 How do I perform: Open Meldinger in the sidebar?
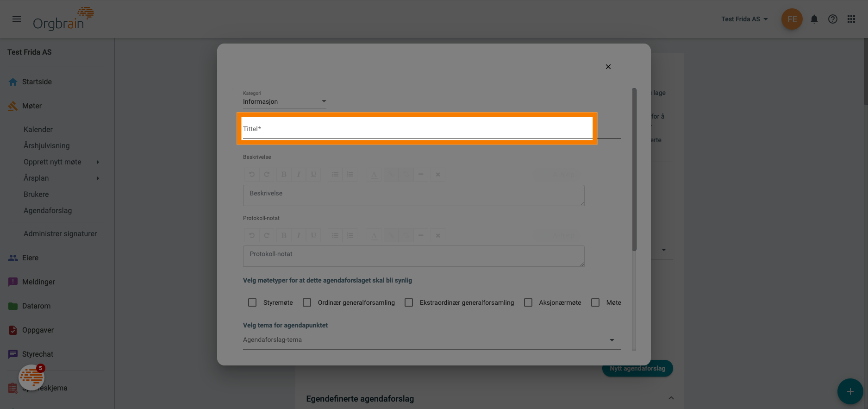(38, 282)
